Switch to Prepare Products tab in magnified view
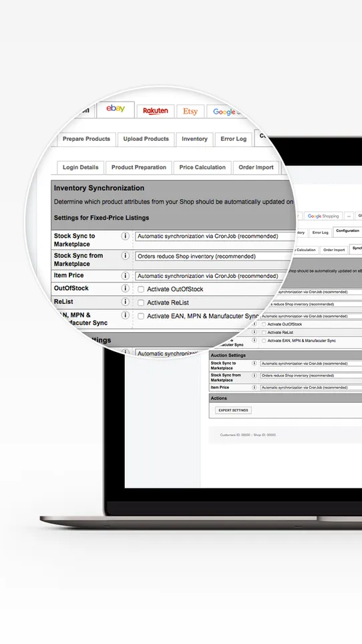This screenshot has height=644, width=362. pyautogui.click(x=86, y=139)
